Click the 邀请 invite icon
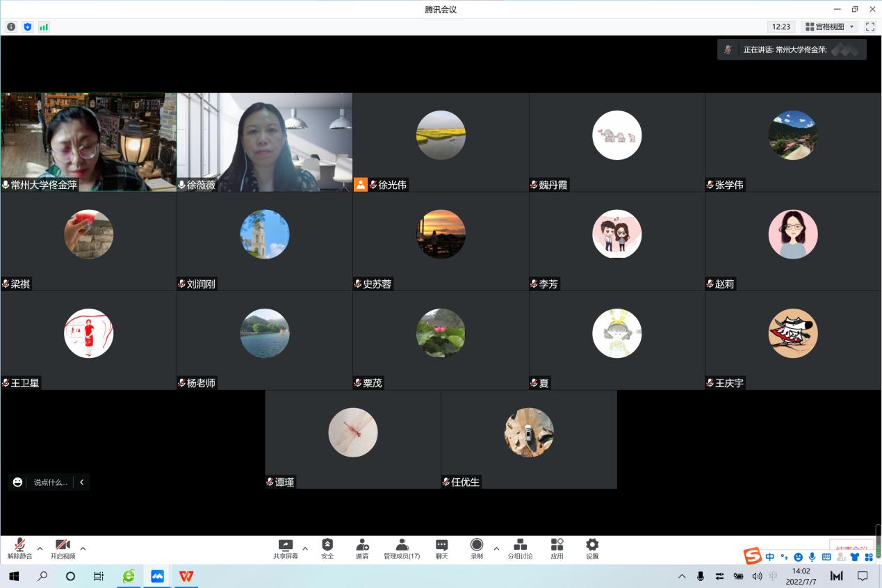The width and height of the screenshot is (882, 588). (x=362, y=546)
